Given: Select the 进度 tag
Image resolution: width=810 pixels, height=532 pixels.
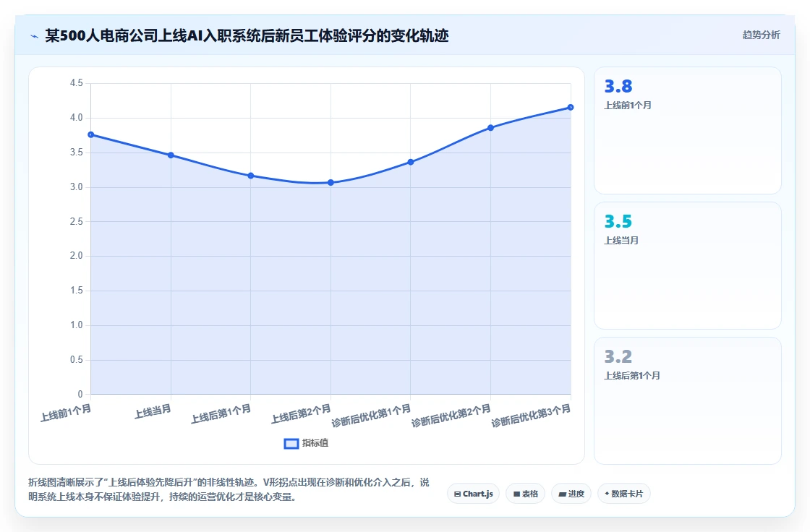Looking at the screenshot, I should (571, 494).
